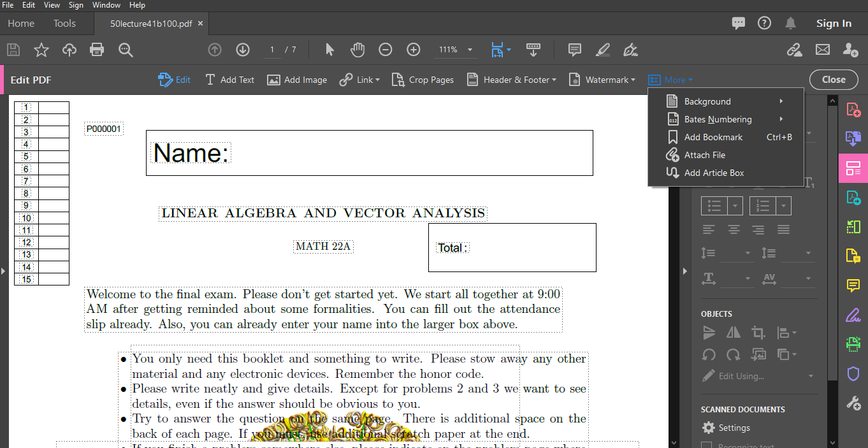Expand the left navigation pane arrow
The image size is (868, 448).
pos(3,271)
